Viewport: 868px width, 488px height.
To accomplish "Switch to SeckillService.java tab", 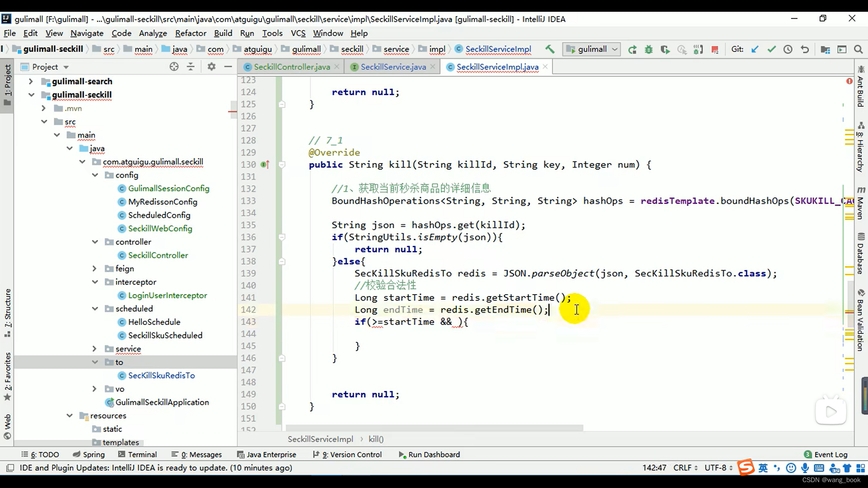I will [x=393, y=67].
